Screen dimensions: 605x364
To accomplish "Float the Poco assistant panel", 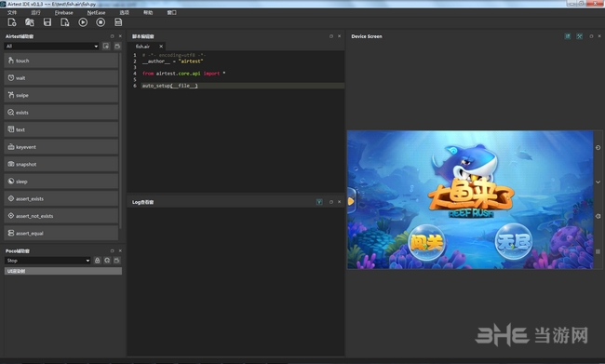I will pyautogui.click(x=113, y=251).
